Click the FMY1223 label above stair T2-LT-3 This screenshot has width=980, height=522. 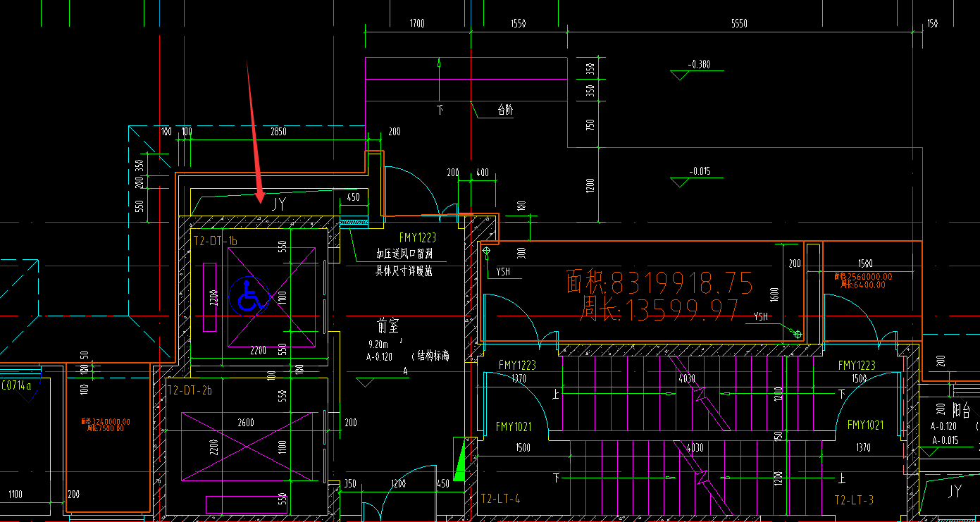click(x=857, y=365)
